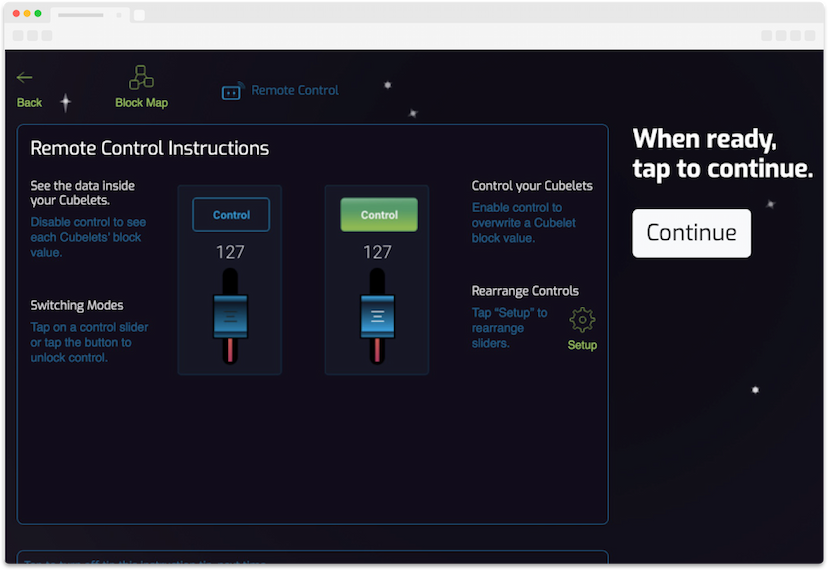The height and width of the screenshot is (570, 828).
Task: Click the Setup gear icon
Action: [582, 320]
